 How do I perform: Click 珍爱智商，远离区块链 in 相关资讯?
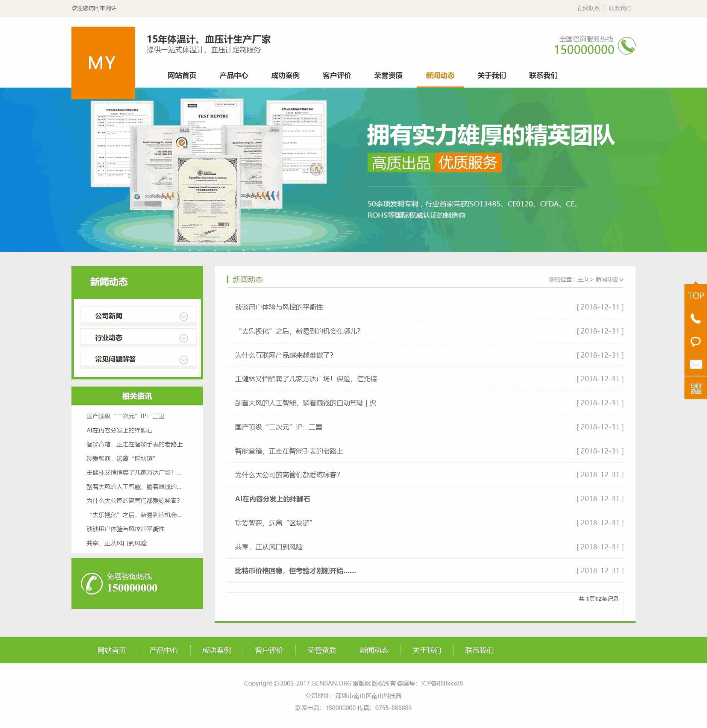(121, 459)
